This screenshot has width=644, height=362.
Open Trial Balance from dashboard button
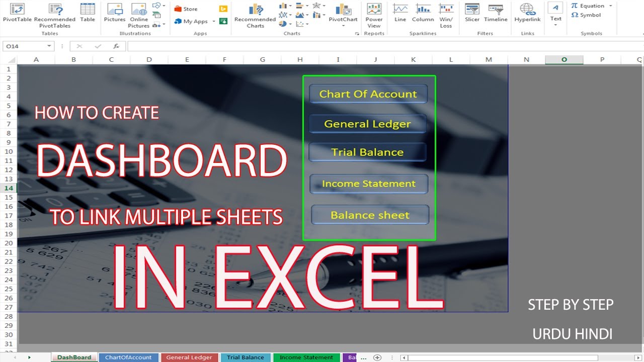(x=367, y=152)
